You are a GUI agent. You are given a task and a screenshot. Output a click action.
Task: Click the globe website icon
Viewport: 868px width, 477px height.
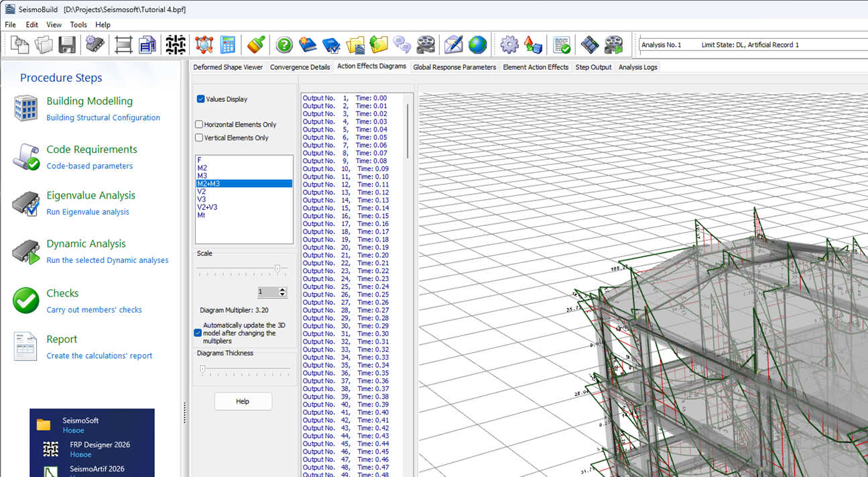click(x=477, y=45)
